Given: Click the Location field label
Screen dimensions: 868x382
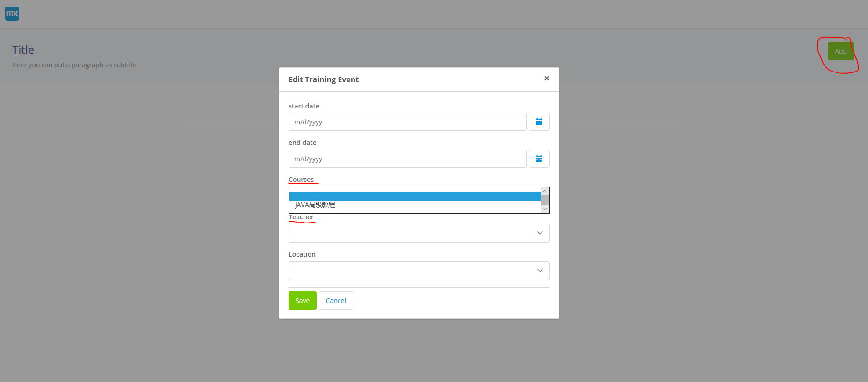Looking at the screenshot, I should [302, 254].
